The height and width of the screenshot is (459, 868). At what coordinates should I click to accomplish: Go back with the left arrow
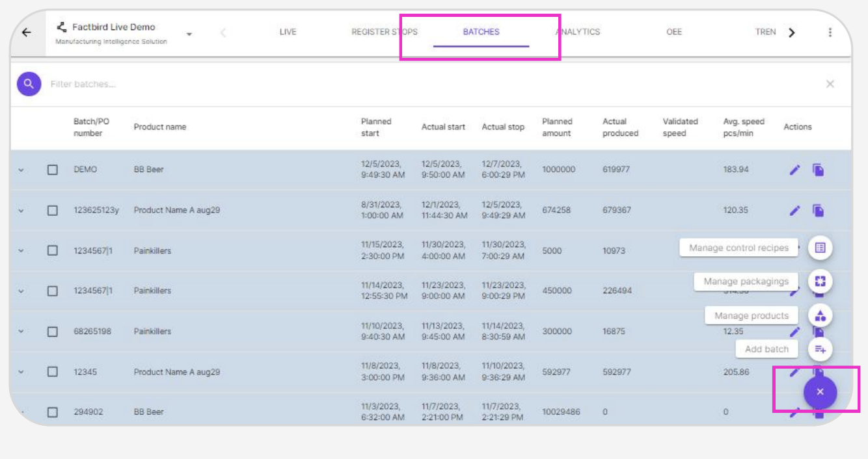pyautogui.click(x=26, y=33)
